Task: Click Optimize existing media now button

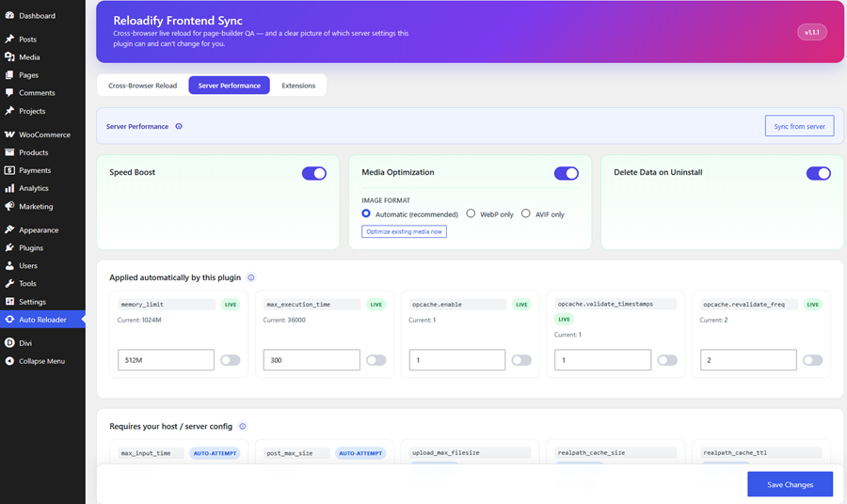Action: (404, 231)
